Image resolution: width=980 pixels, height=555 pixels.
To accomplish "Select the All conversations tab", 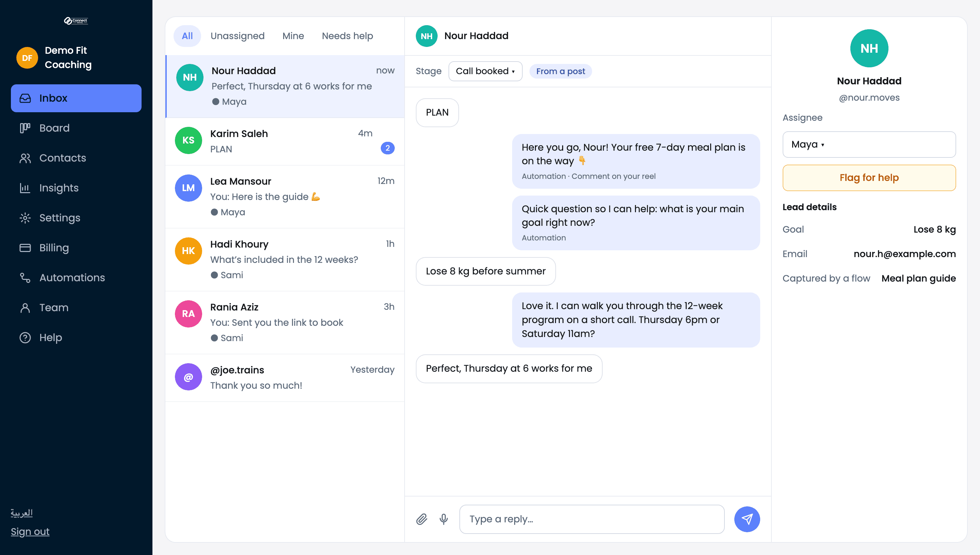I will click(x=187, y=36).
